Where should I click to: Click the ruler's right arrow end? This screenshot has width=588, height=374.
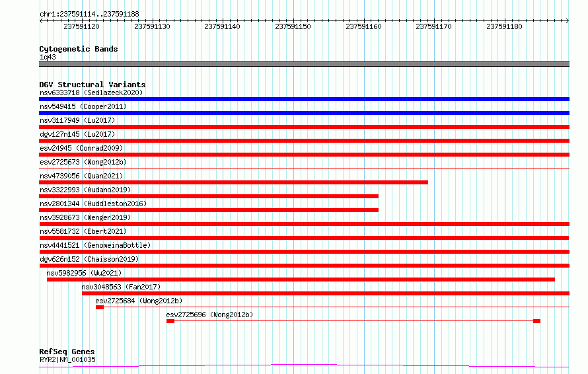tap(568, 21)
